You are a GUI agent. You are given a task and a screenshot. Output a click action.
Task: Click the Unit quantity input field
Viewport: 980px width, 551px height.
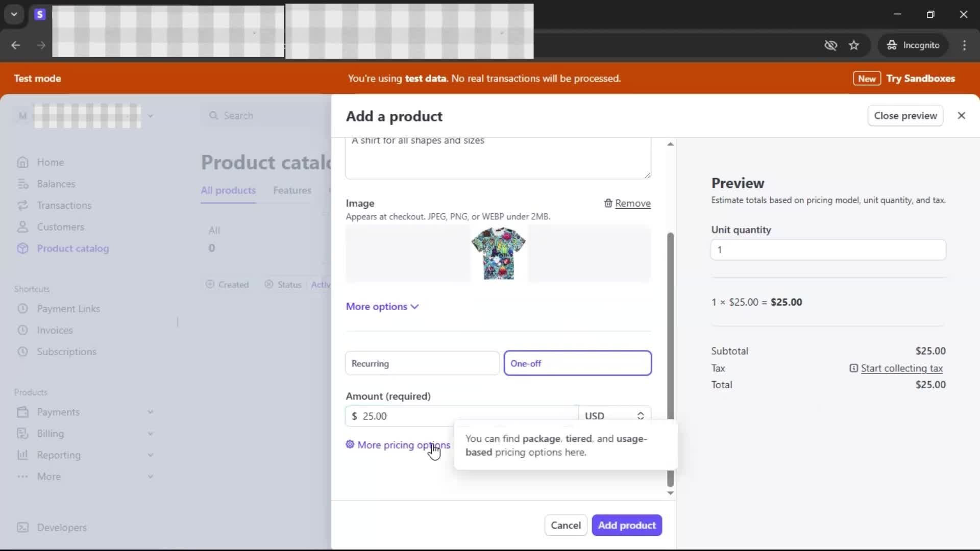coord(828,250)
